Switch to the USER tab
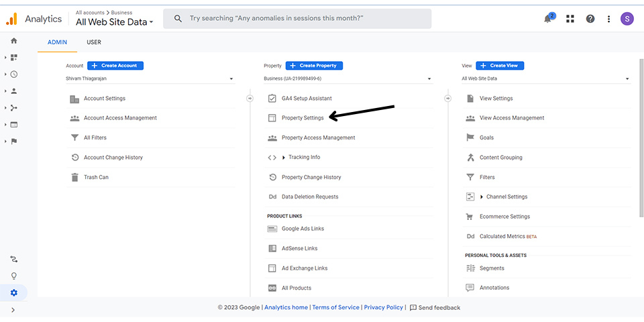This screenshot has height=322, width=644. tap(94, 42)
